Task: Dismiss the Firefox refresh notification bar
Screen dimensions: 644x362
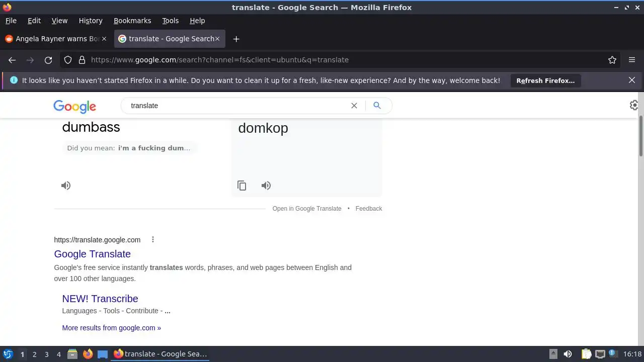Action: [x=632, y=80]
